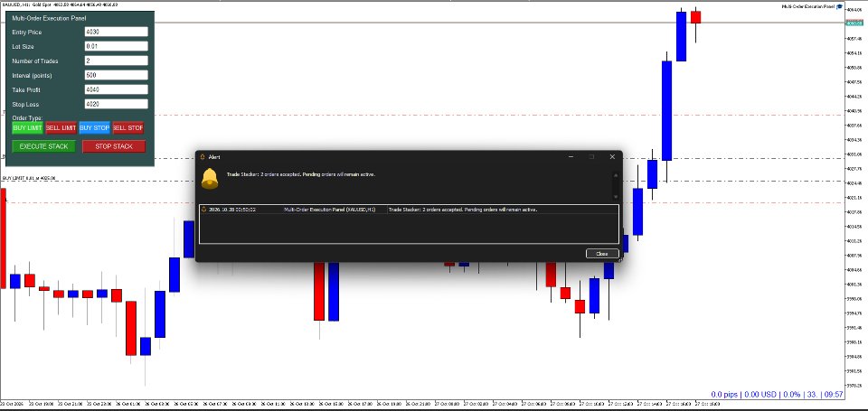Viewport: 868px width, 411px height.
Task: Click the bell icon in the alert log row
Action: point(203,210)
